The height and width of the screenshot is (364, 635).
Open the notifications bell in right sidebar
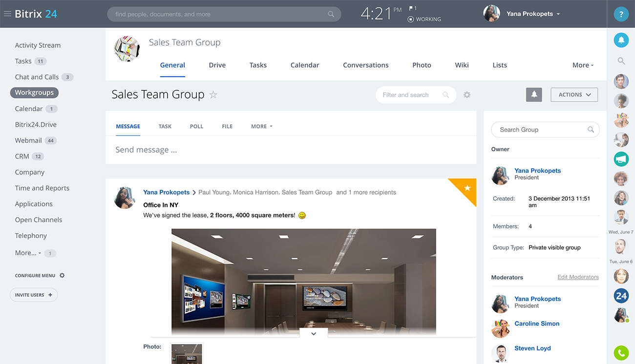point(621,40)
